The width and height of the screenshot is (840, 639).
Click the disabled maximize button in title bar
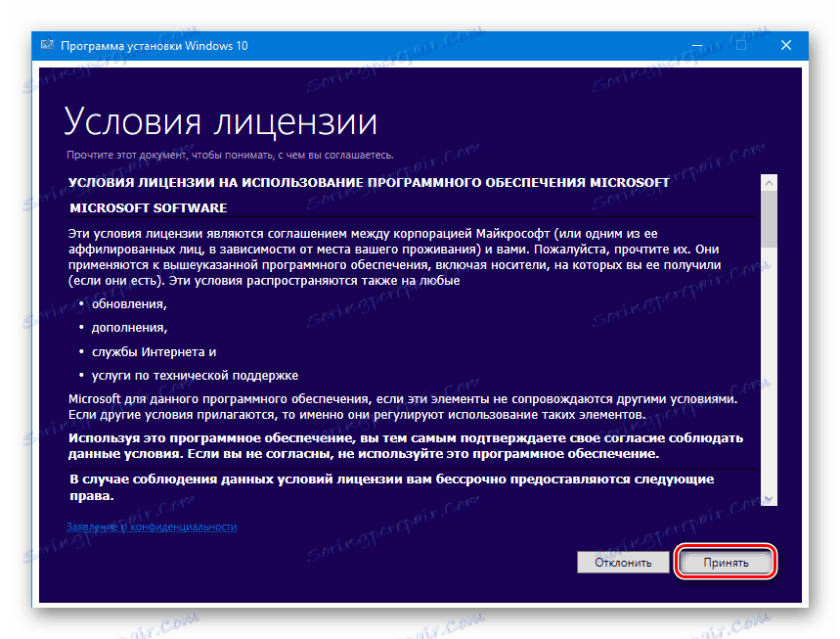coord(741,45)
